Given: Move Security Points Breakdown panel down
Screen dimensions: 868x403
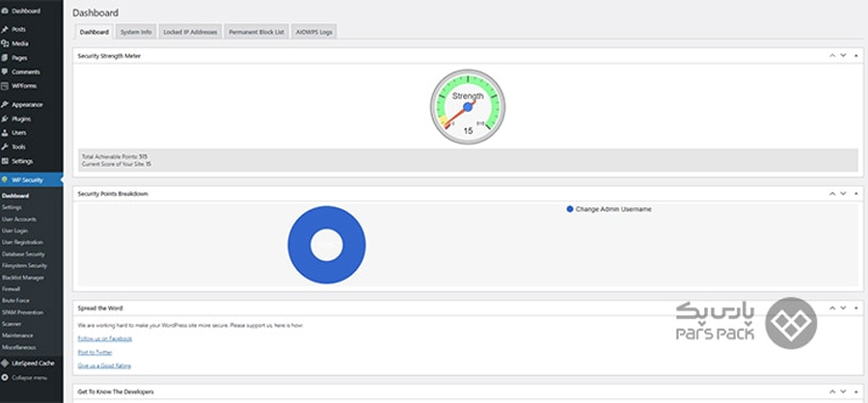Looking at the screenshot, I should click(843, 194).
